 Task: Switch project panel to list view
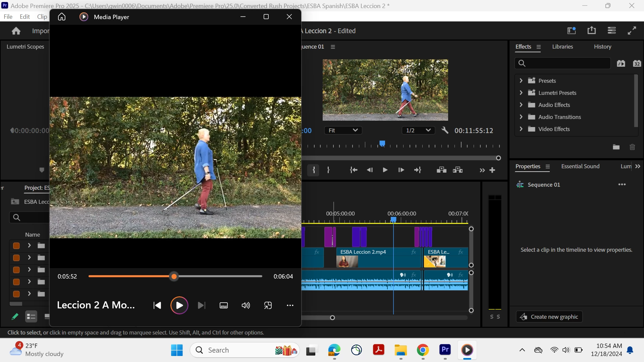point(31,316)
